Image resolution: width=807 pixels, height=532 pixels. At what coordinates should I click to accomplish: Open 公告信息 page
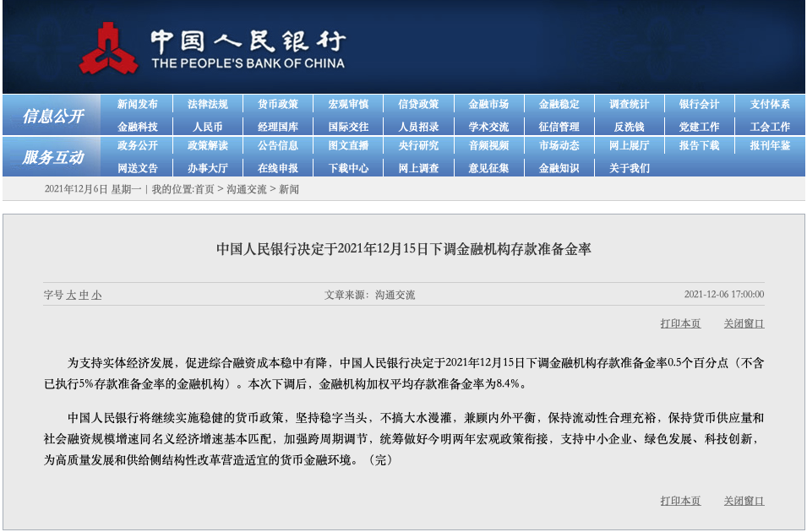pos(278,145)
